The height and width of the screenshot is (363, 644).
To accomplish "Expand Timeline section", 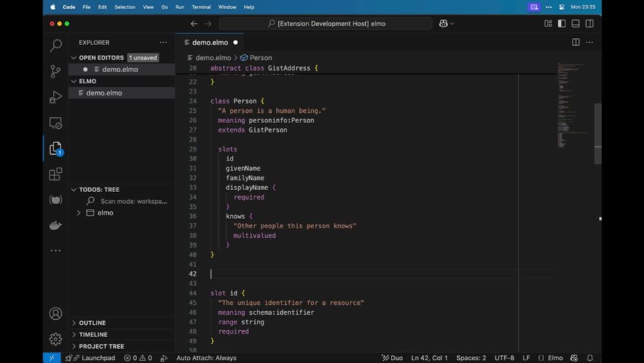I will pyautogui.click(x=73, y=334).
